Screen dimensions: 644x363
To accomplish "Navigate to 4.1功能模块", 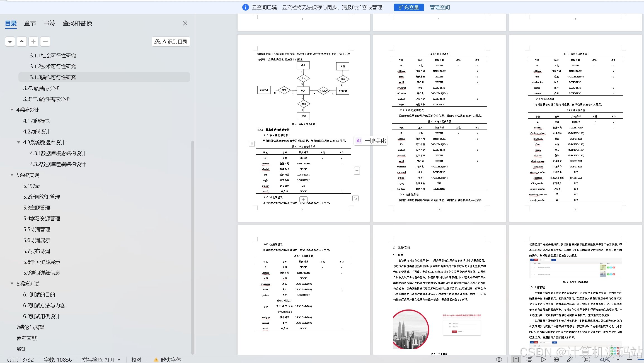I will click(37, 121).
